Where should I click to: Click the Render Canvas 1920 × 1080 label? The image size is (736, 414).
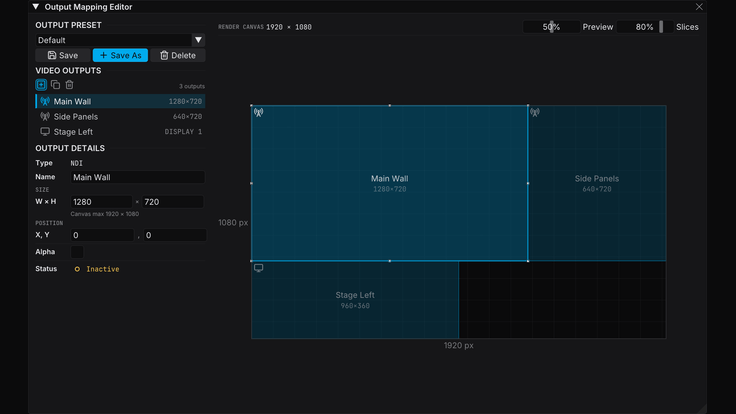(265, 27)
